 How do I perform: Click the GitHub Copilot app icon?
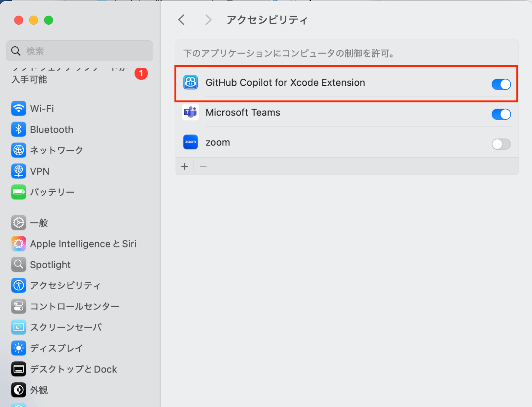click(x=190, y=82)
